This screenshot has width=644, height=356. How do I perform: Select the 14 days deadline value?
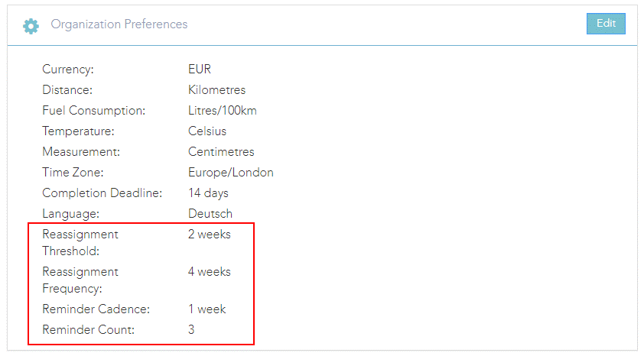(208, 193)
